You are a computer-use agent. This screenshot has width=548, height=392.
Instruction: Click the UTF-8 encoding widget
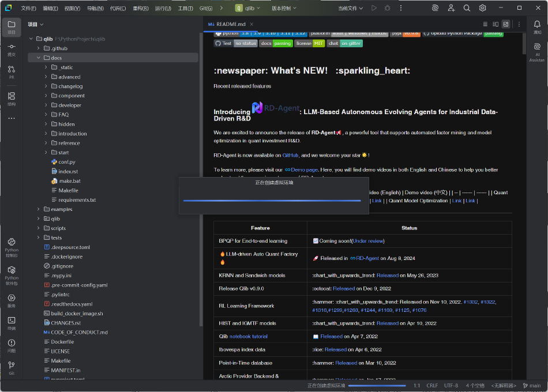click(451, 386)
